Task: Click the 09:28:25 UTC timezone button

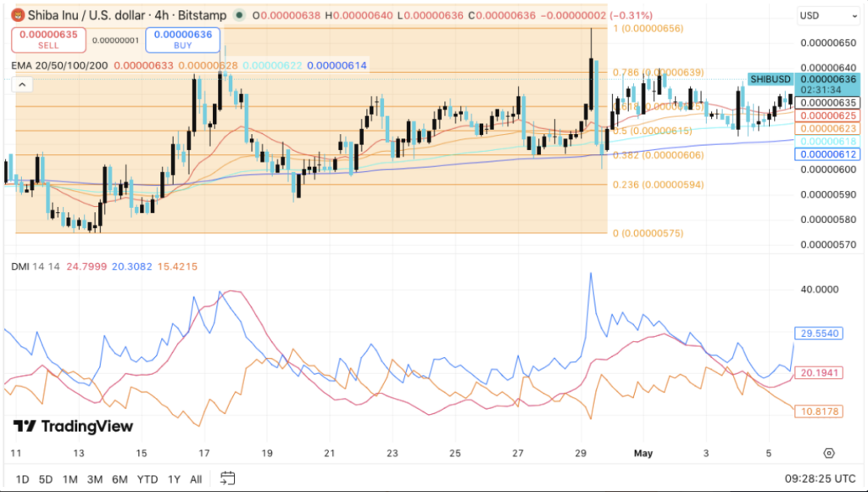Action: click(820, 478)
